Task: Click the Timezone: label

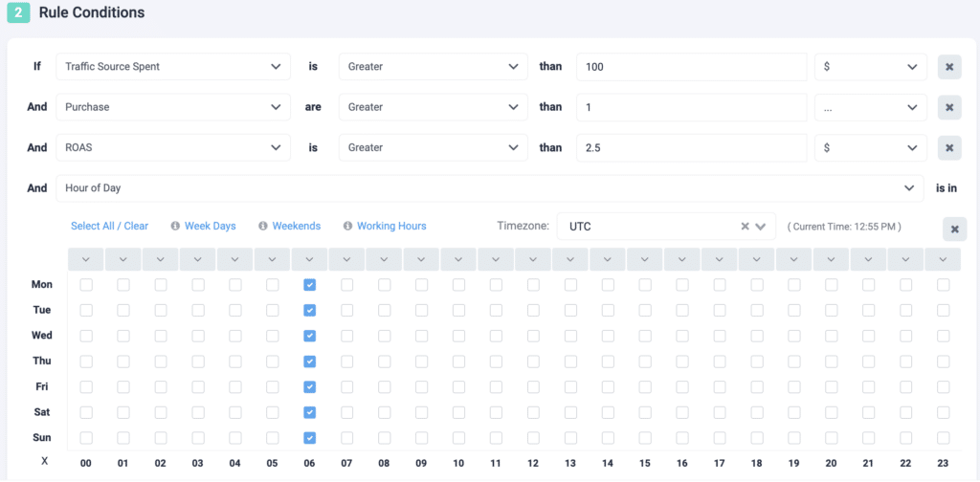Action: 523,226
